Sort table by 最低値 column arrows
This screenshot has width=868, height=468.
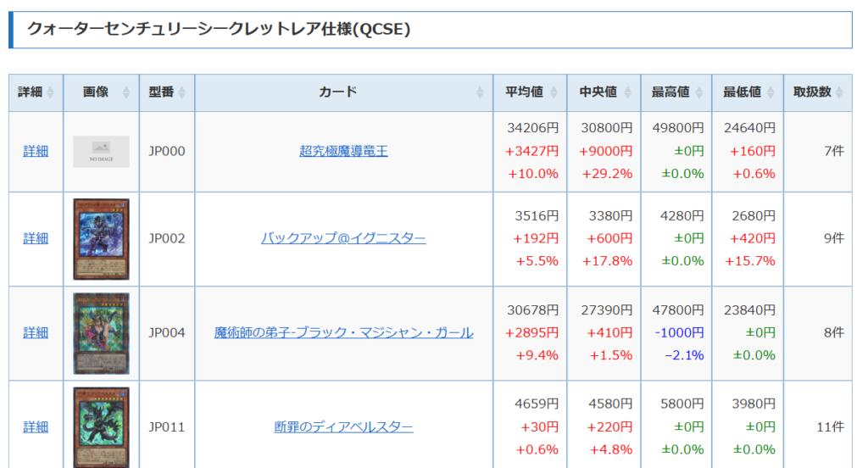pos(771,92)
